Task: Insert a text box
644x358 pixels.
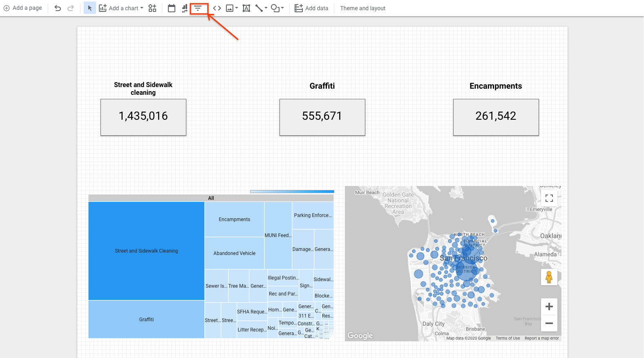Action: [246, 8]
